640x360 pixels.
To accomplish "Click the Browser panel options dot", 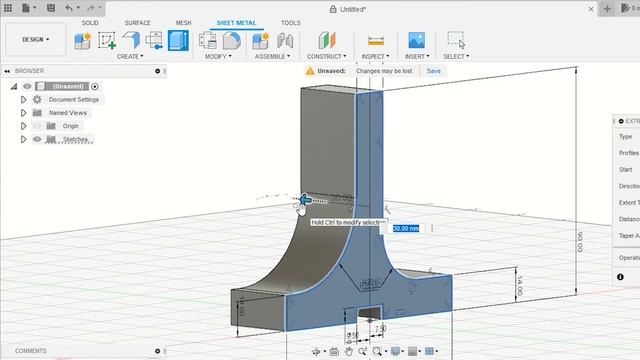I will (x=158, y=71).
